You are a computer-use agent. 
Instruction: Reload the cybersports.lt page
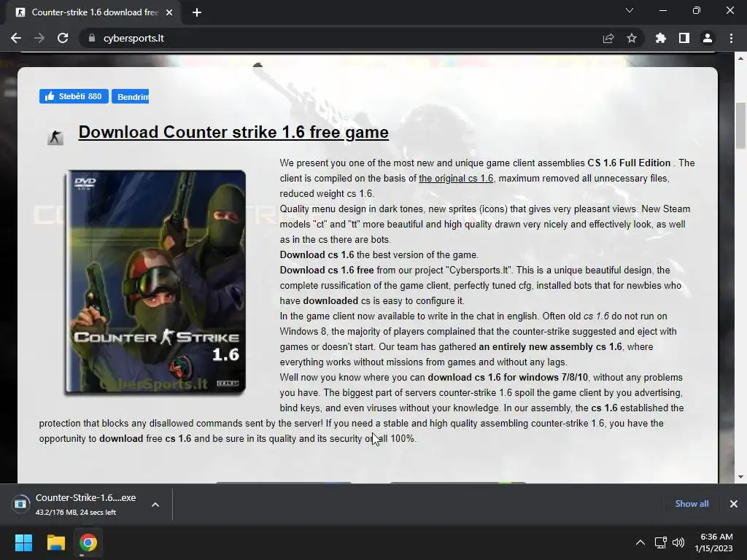pyautogui.click(x=63, y=38)
